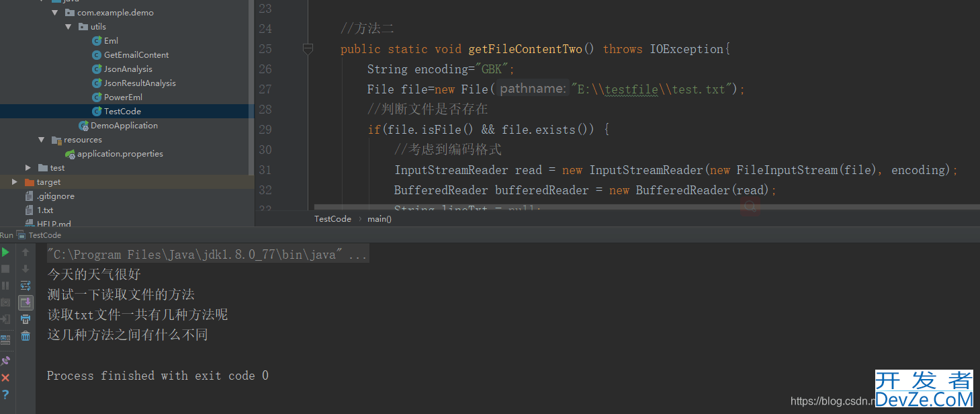980x414 pixels.
Task: Click the getFileContentTwo method name
Action: (x=525, y=49)
